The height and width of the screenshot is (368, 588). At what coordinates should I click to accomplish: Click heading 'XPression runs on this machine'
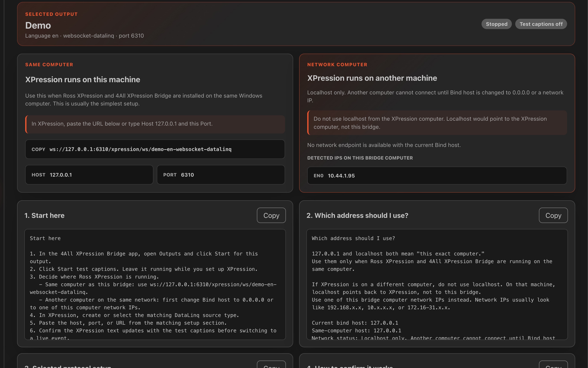(83, 80)
